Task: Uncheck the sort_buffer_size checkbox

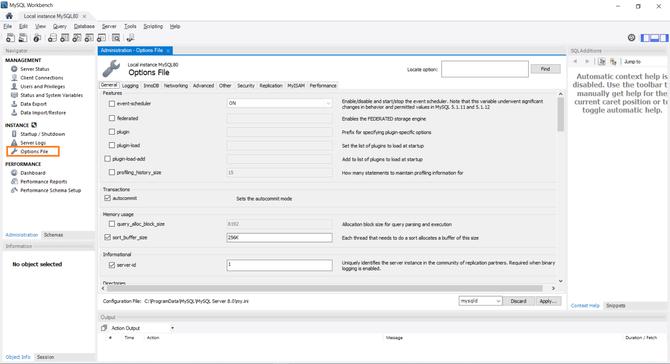Action: [108, 237]
